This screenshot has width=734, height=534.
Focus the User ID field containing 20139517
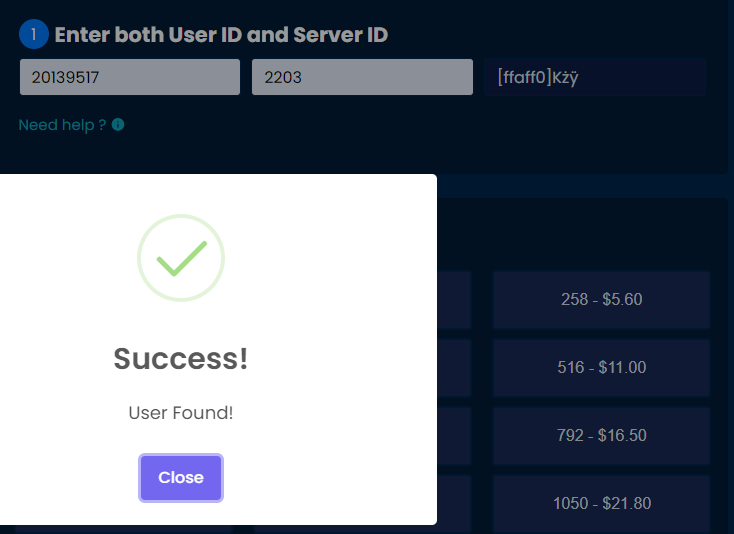130,77
